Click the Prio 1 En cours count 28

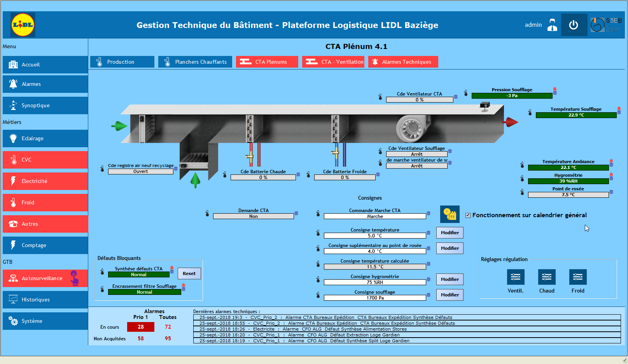(141, 327)
